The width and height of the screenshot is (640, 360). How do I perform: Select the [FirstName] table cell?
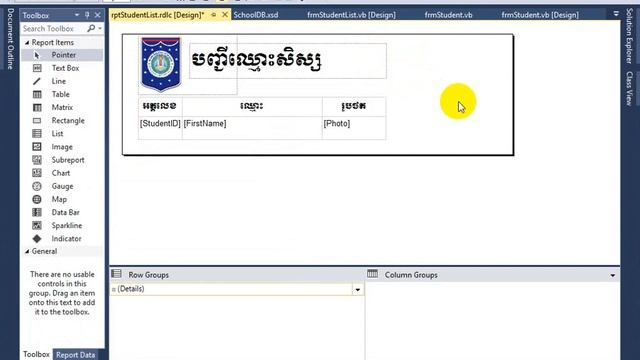click(x=252, y=128)
